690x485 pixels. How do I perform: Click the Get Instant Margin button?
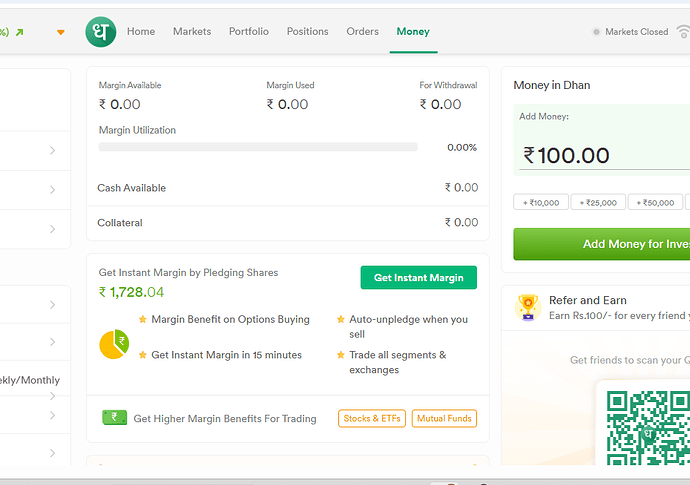click(418, 277)
